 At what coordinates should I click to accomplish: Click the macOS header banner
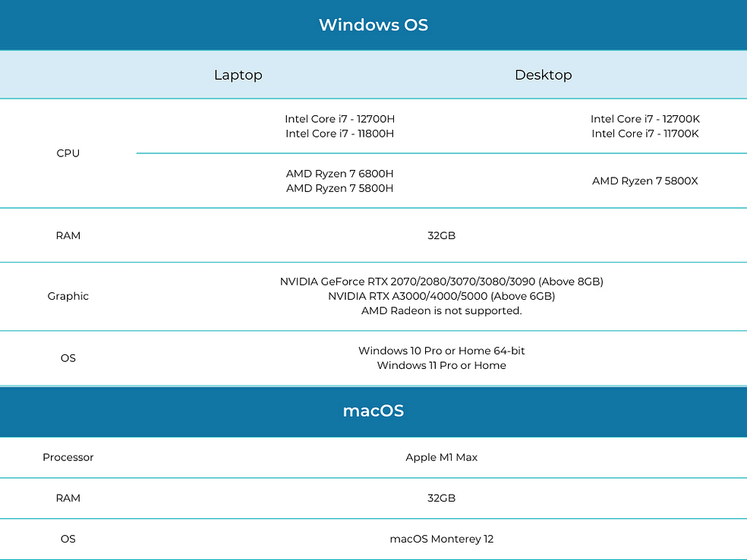(x=373, y=411)
